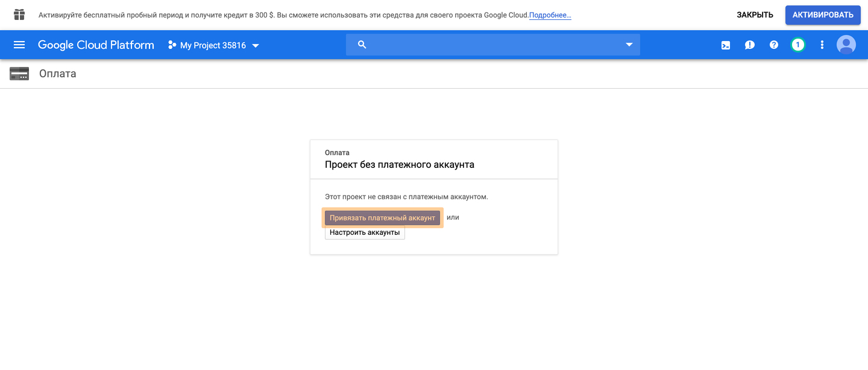This screenshot has width=868, height=370.
Task: Open the three-dot more options menu
Action: (822, 45)
